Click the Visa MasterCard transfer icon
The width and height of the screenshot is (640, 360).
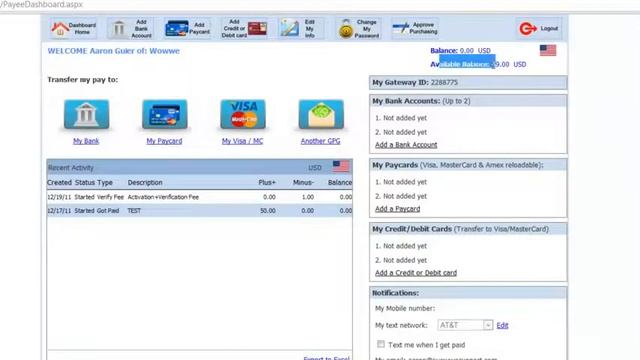(243, 114)
